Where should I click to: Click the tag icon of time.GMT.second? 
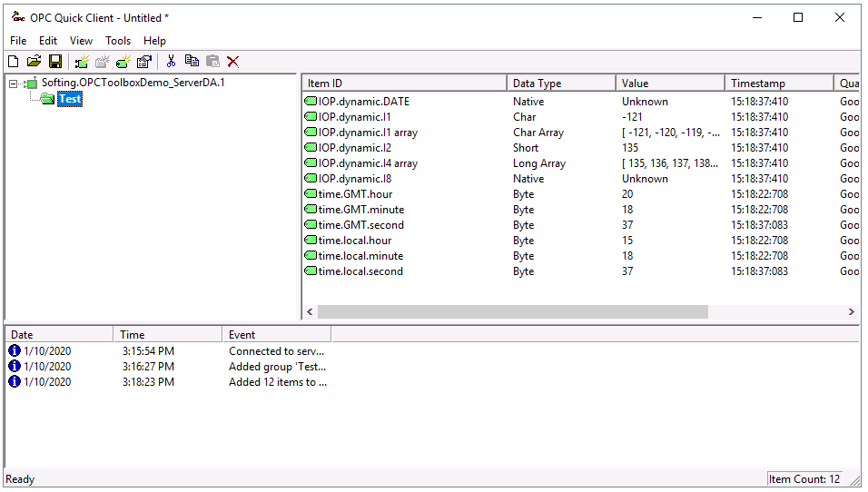coord(311,225)
